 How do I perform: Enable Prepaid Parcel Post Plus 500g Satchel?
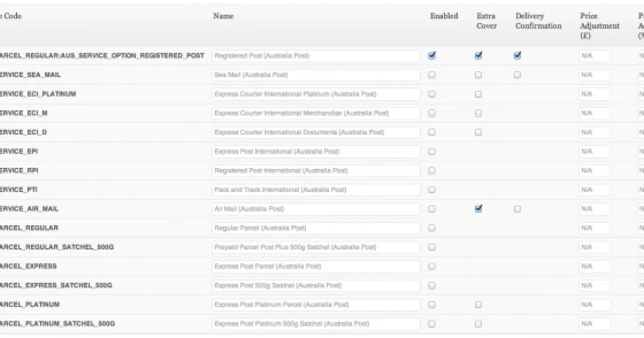432,247
